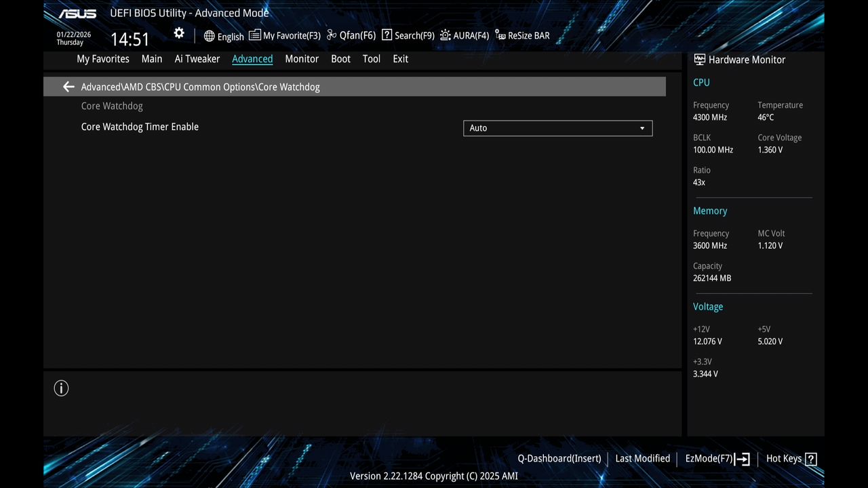Open Q-Dashboard from the bottom bar

pyautogui.click(x=559, y=458)
